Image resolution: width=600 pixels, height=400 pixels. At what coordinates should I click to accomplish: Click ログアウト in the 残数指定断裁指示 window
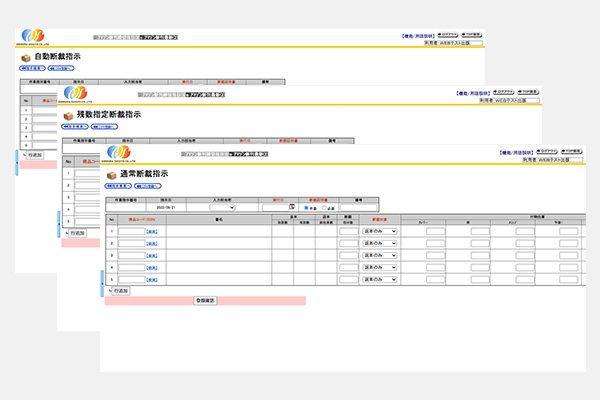coord(503,92)
